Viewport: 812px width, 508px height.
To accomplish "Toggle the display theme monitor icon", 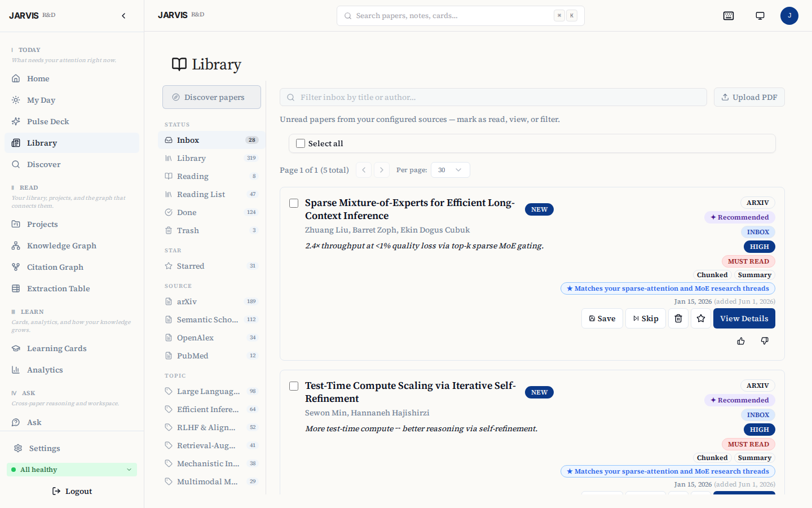I will pyautogui.click(x=760, y=16).
